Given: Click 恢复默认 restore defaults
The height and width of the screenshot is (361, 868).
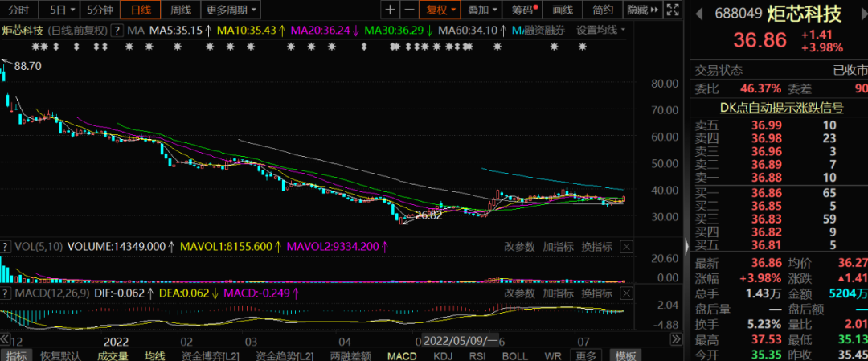Looking at the screenshot, I should pyautogui.click(x=61, y=355).
